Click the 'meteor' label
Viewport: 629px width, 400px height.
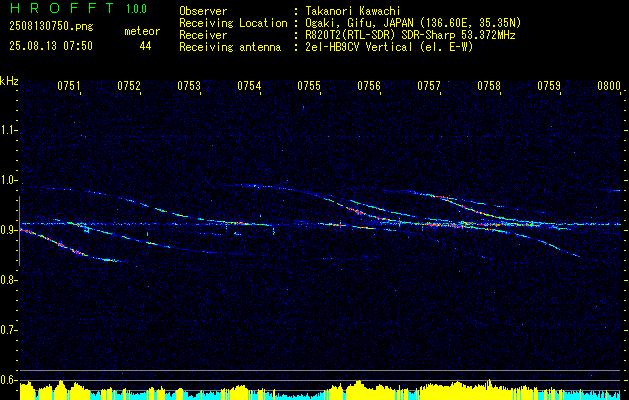tap(142, 31)
